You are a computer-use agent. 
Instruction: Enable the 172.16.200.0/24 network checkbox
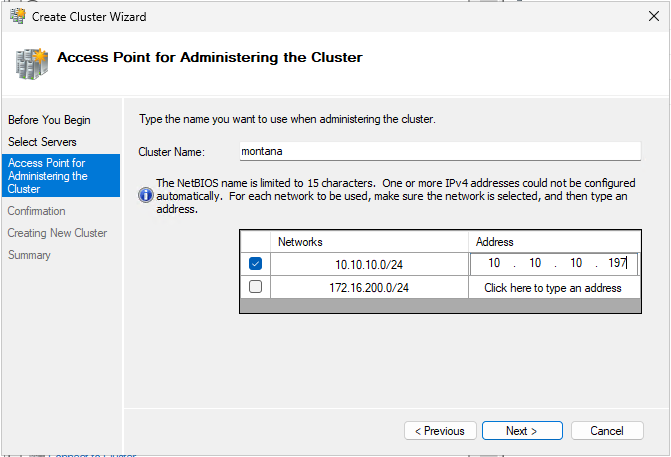pos(255,287)
